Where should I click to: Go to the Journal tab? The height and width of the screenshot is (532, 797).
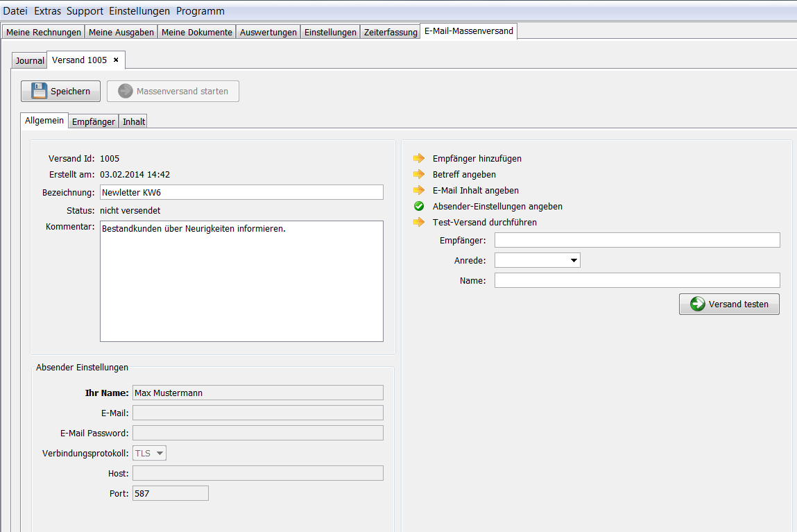30,61
